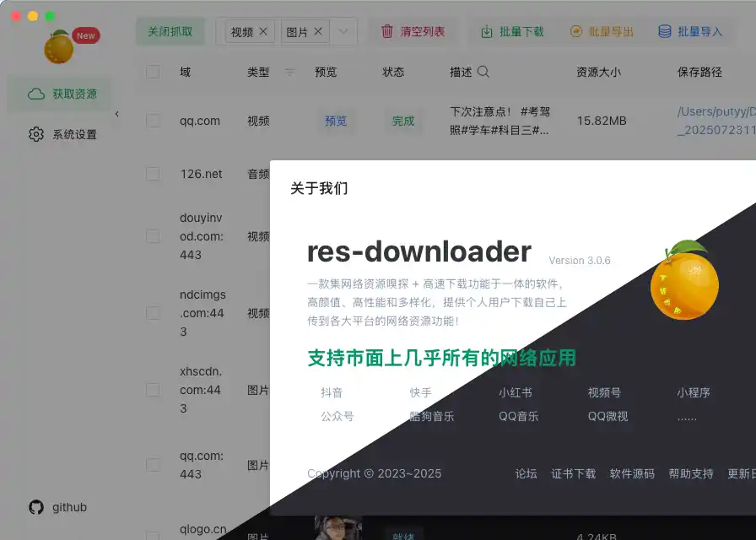
Task: Expand the resource type filter dropdown
Action: [343, 32]
